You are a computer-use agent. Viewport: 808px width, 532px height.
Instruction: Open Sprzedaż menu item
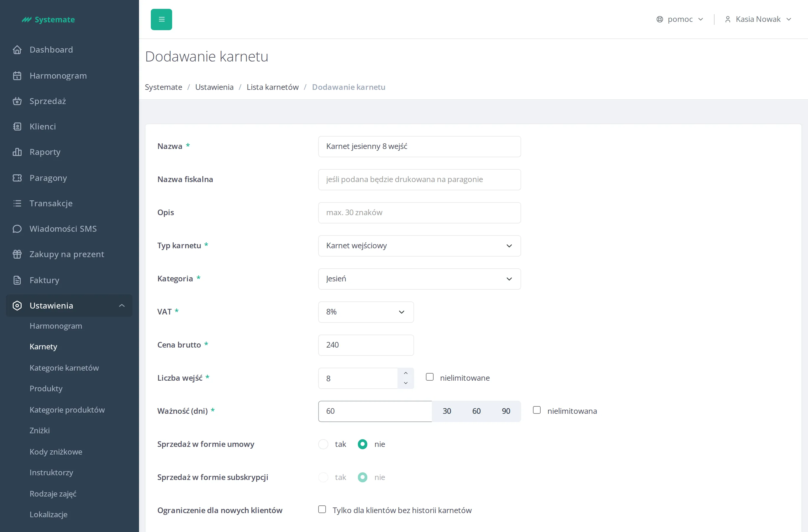tap(48, 101)
